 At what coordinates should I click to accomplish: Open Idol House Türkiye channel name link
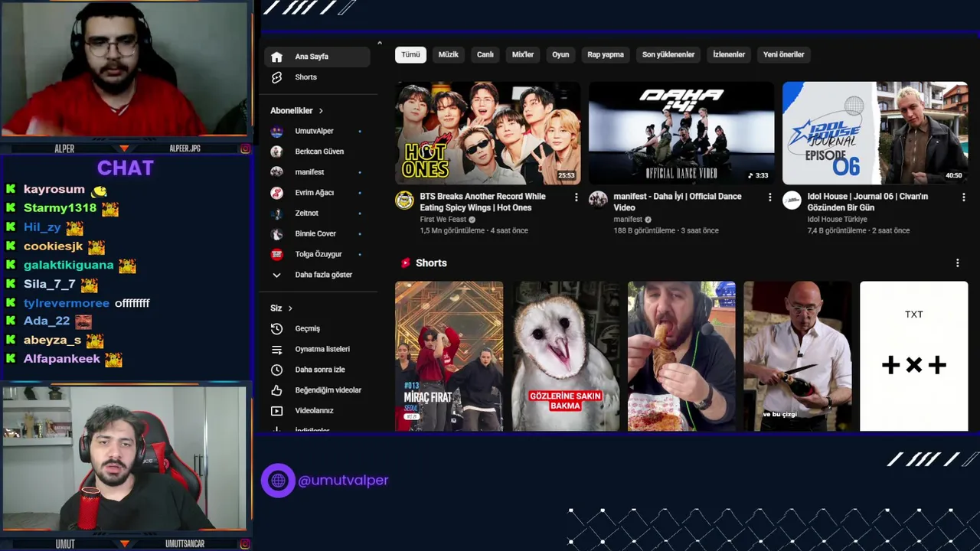(837, 220)
